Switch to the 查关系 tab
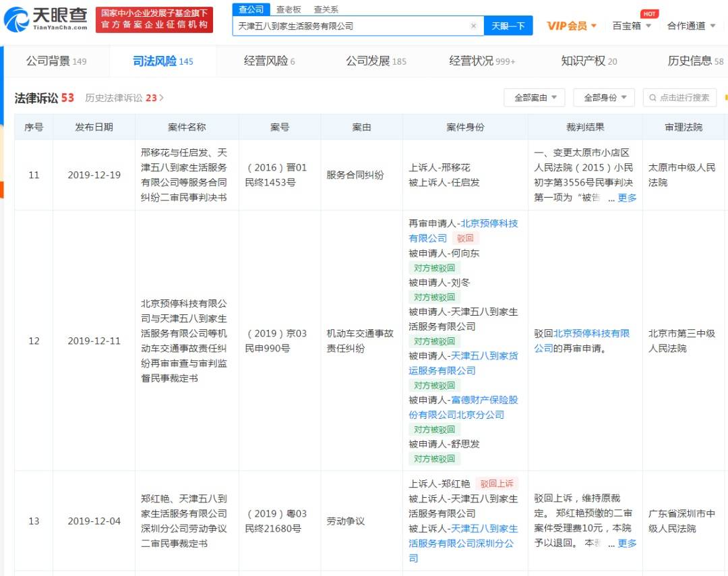This screenshot has height=576, width=728. coord(326,9)
